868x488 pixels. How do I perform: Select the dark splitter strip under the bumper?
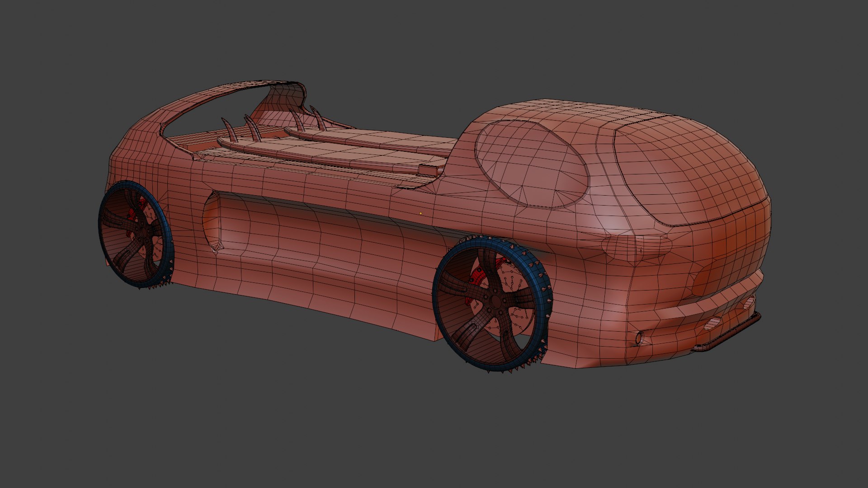tap(732, 333)
